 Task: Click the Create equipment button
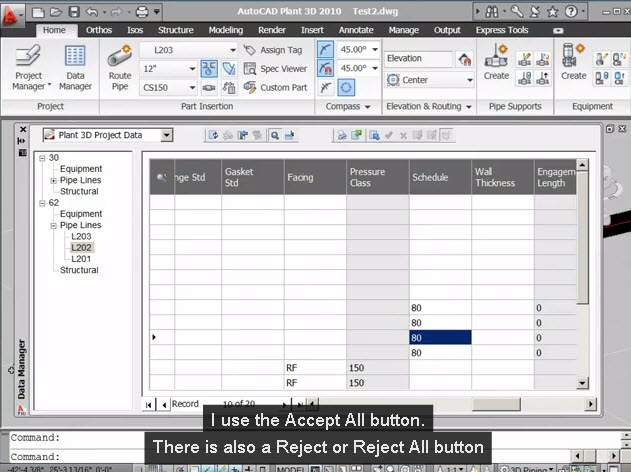point(573,62)
